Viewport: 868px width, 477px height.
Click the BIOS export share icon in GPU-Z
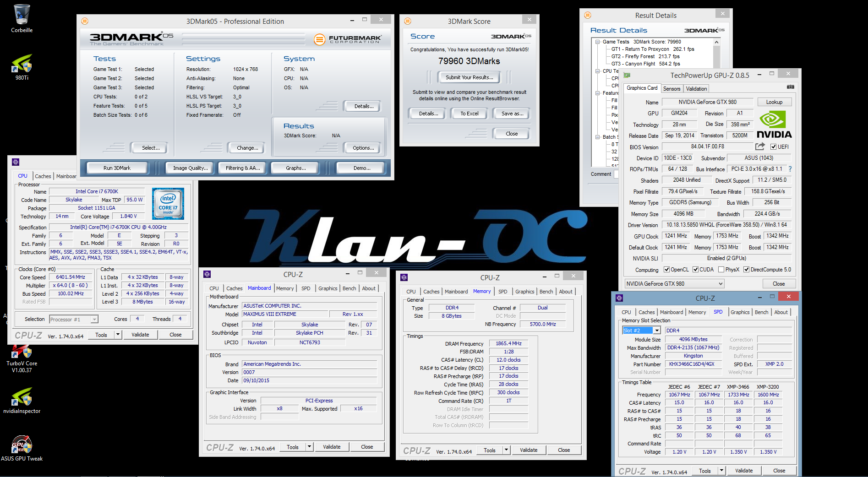click(760, 146)
